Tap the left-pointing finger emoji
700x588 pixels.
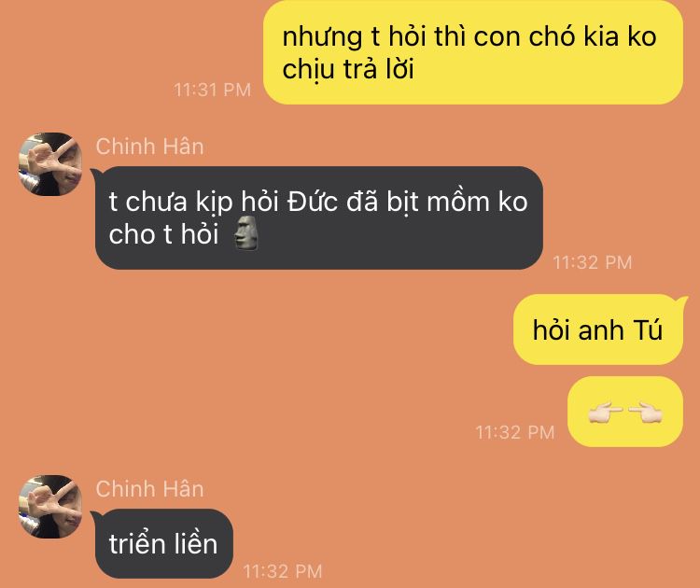[x=606, y=412]
